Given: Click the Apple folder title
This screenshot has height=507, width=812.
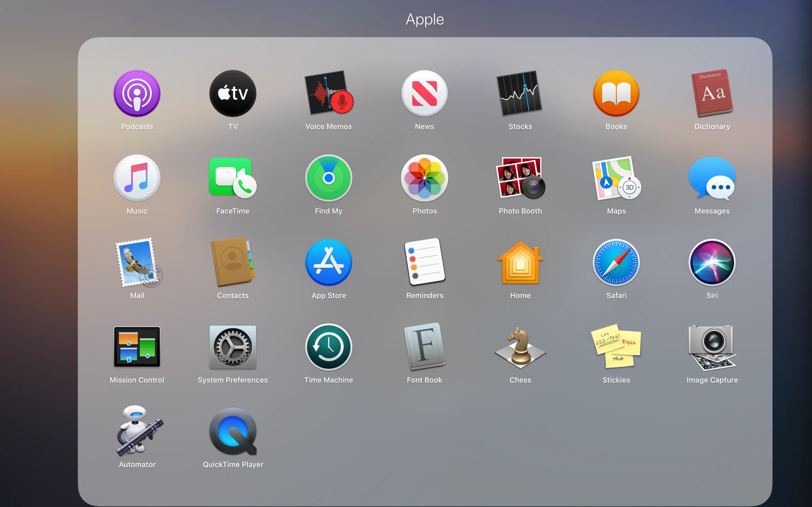Looking at the screenshot, I should (424, 19).
